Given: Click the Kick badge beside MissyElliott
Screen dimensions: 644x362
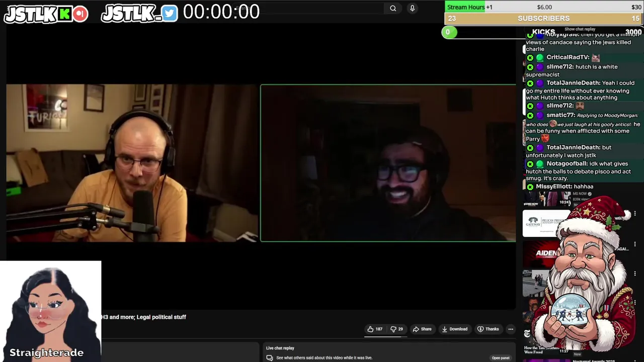Looking at the screenshot, I should pos(530,187).
